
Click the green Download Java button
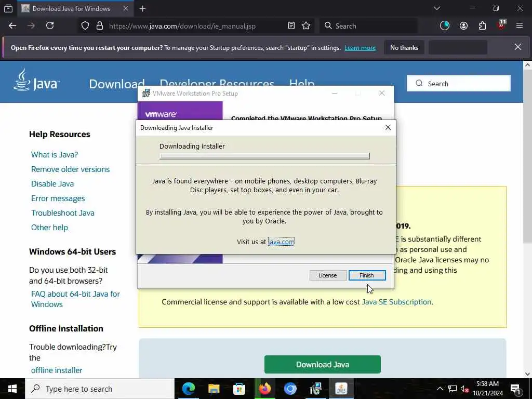pos(322,364)
